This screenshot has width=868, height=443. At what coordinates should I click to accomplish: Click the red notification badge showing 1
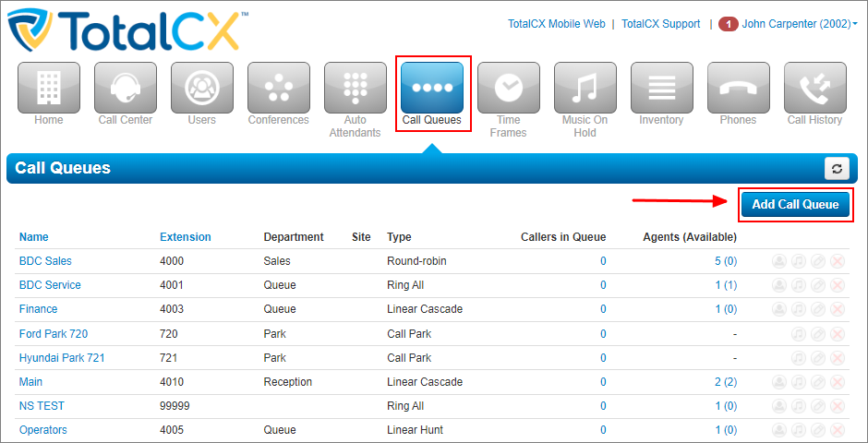pyautogui.click(x=729, y=24)
